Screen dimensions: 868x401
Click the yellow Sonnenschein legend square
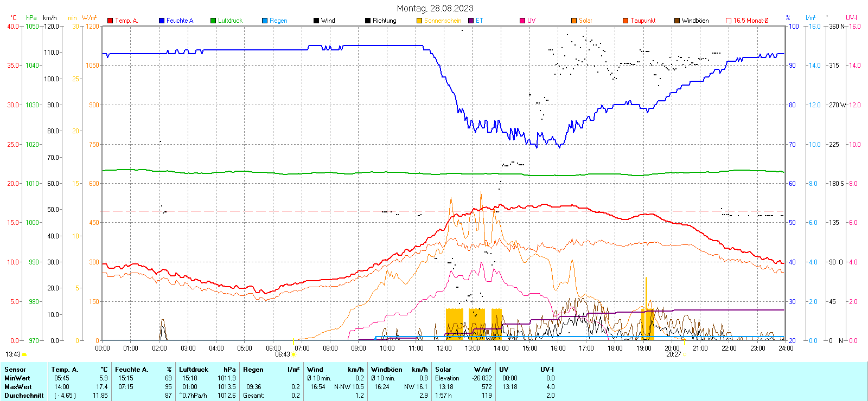click(419, 21)
